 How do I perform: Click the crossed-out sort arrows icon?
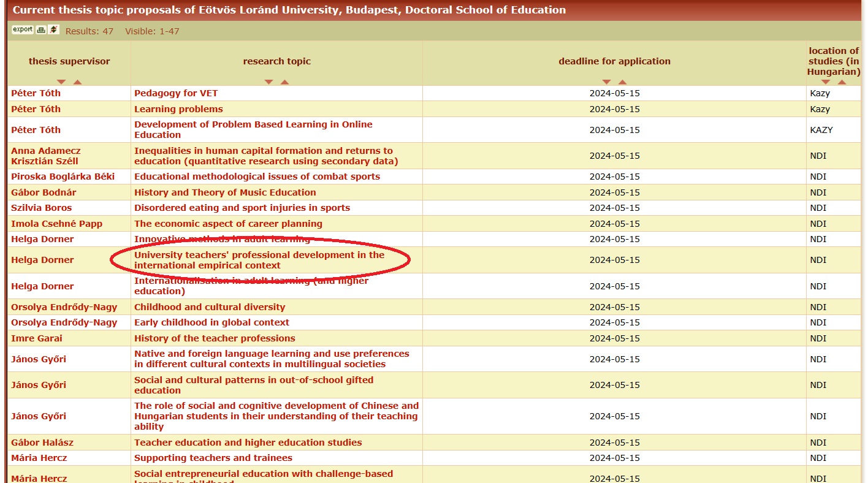[54, 29]
